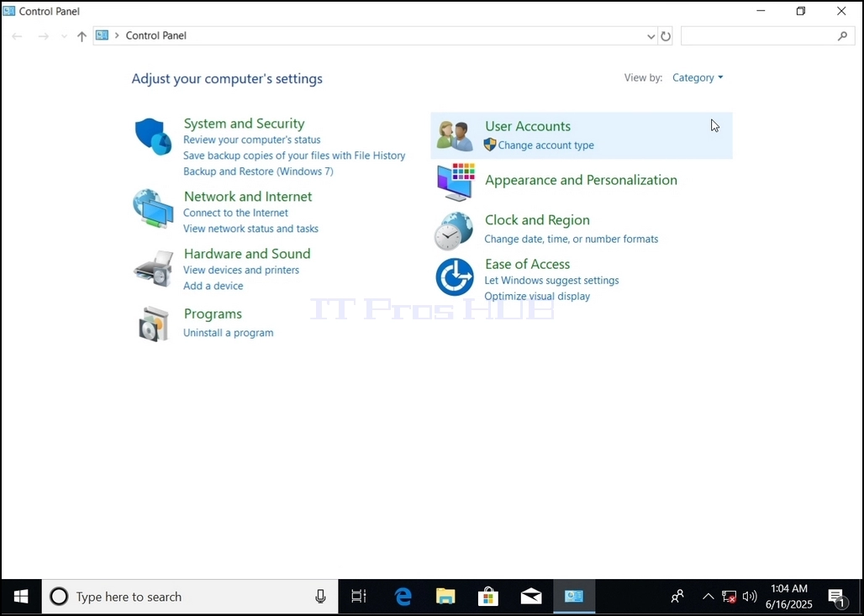Click the Control Panel window title icon

pos(8,11)
